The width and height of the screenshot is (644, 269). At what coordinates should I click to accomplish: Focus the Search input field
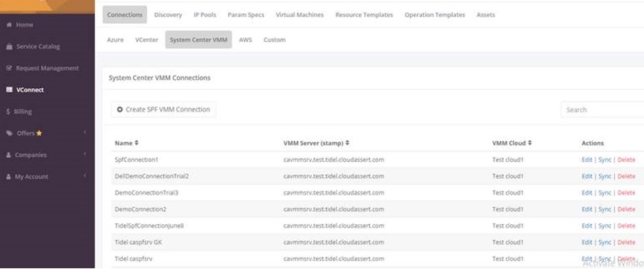coord(602,110)
